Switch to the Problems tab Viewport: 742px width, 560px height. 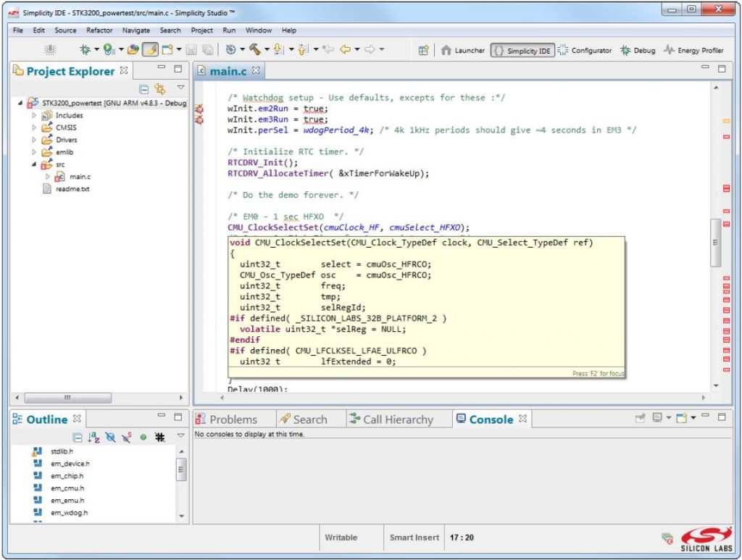click(x=227, y=419)
